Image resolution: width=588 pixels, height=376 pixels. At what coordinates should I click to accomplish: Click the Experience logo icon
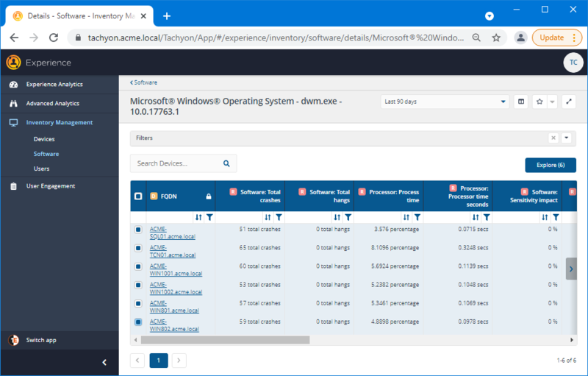13,63
